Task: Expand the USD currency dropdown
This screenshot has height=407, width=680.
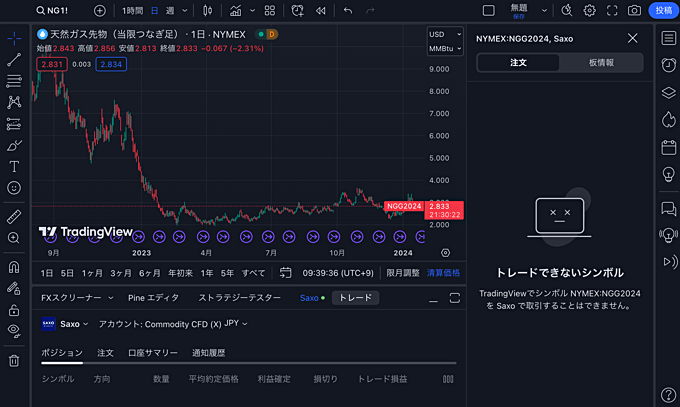Action: 445,34
